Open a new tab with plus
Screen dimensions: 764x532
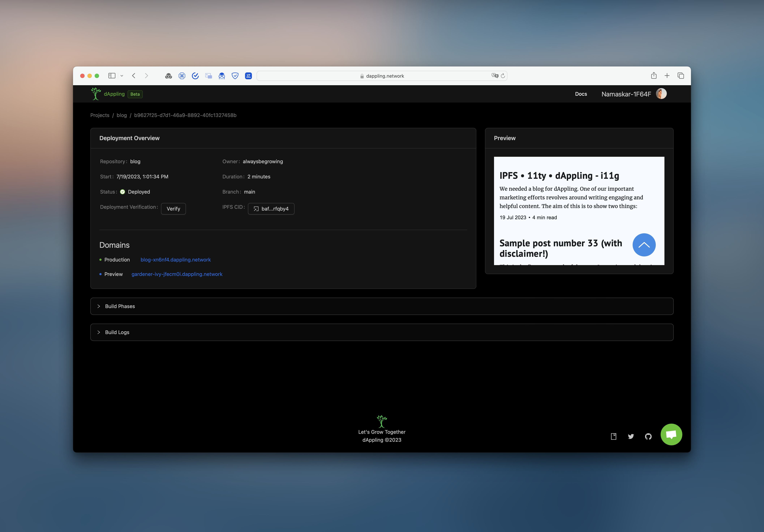click(x=667, y=76)
